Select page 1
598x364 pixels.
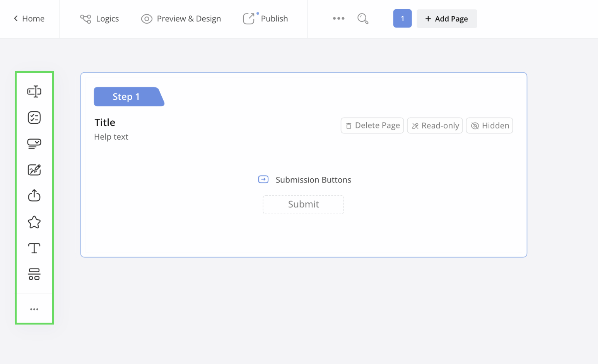click(402, 19)
